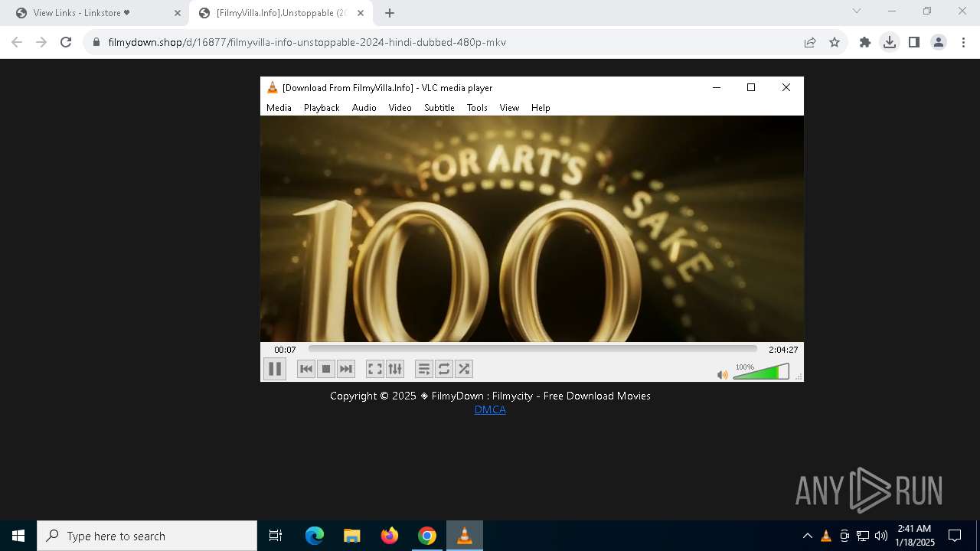Image resolution: width=980 pixels, height=551 pixels.
Task: Open notification center icon
Action: [955, 536]
